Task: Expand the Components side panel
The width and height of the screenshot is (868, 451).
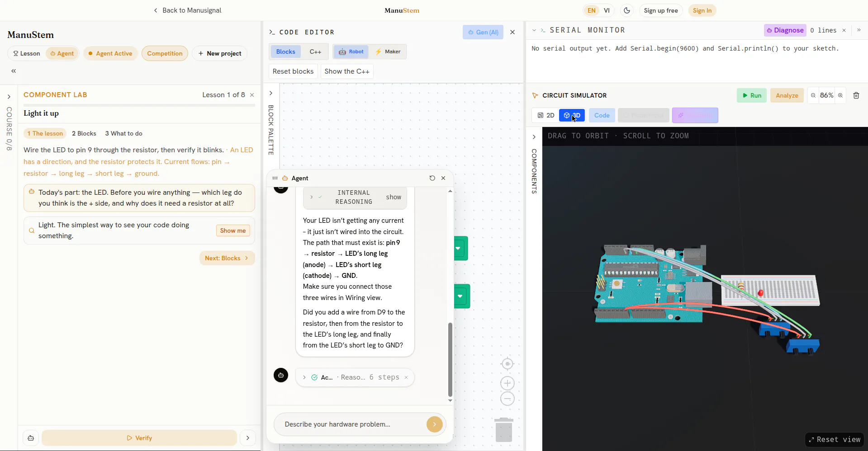Action: pyautogui.click(x=534, y=137)
